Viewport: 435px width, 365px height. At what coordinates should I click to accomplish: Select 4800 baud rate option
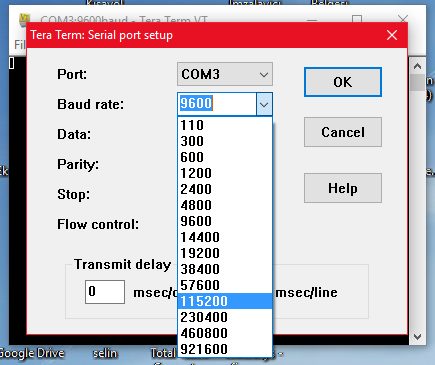[225, 205]
